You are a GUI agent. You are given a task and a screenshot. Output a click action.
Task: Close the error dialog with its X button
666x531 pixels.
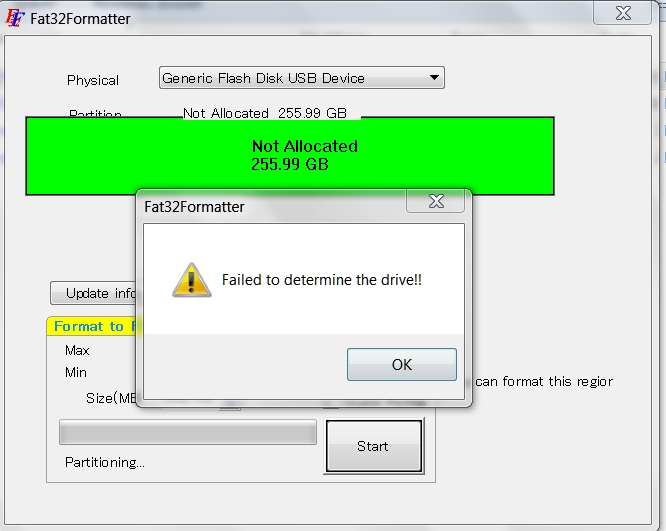point(436,201)
